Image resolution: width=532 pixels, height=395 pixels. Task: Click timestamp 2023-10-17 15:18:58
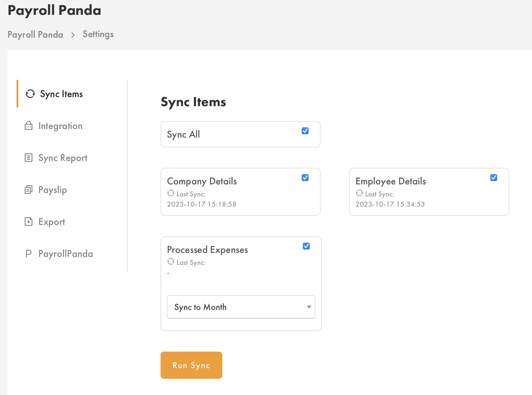pos(202,204)
